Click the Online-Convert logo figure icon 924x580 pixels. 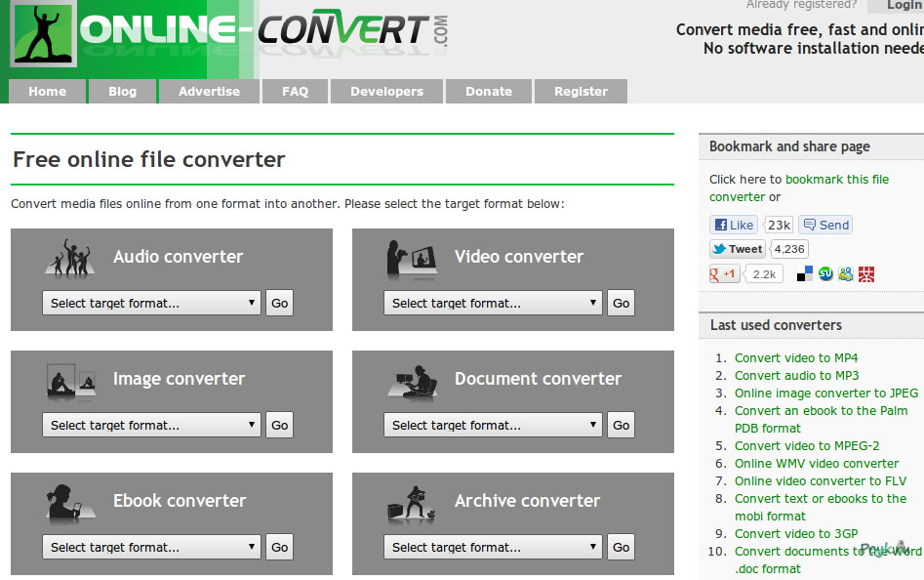pos(43,35)
